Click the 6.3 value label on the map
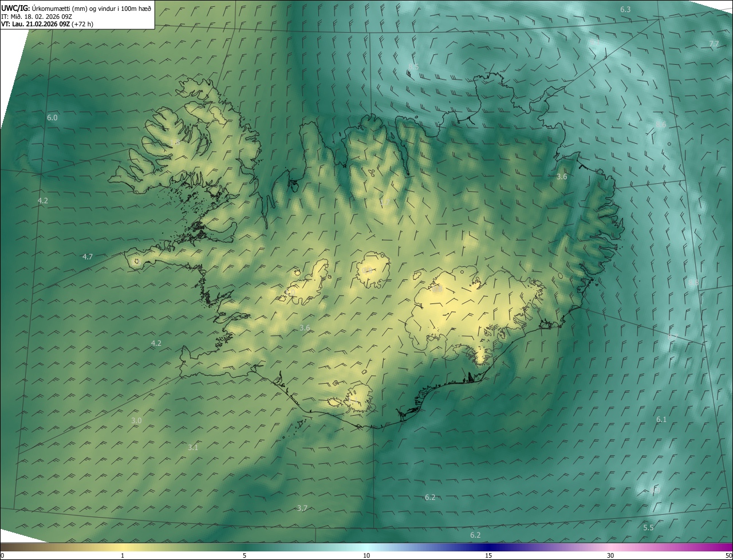 click(x=625, y=10)
